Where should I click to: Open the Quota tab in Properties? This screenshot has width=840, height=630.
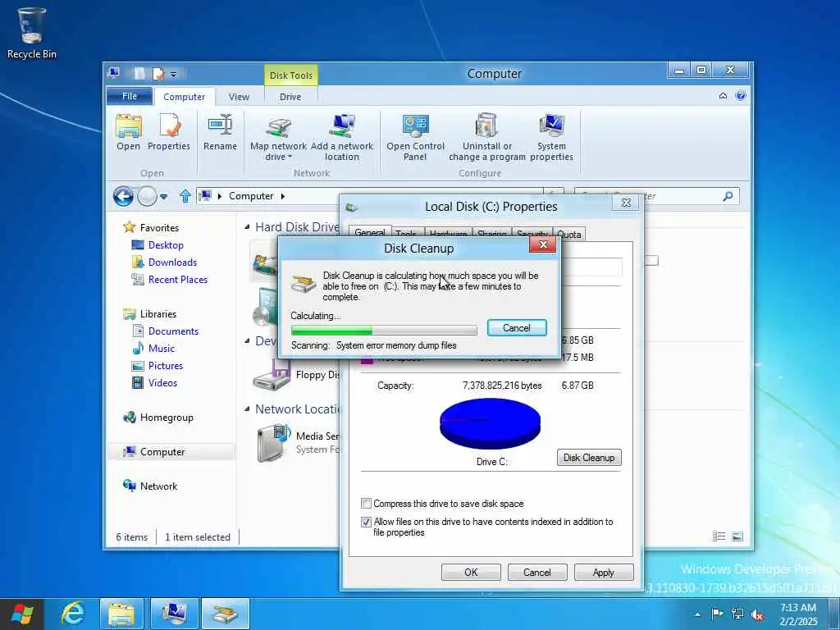[x=569, y=234]
